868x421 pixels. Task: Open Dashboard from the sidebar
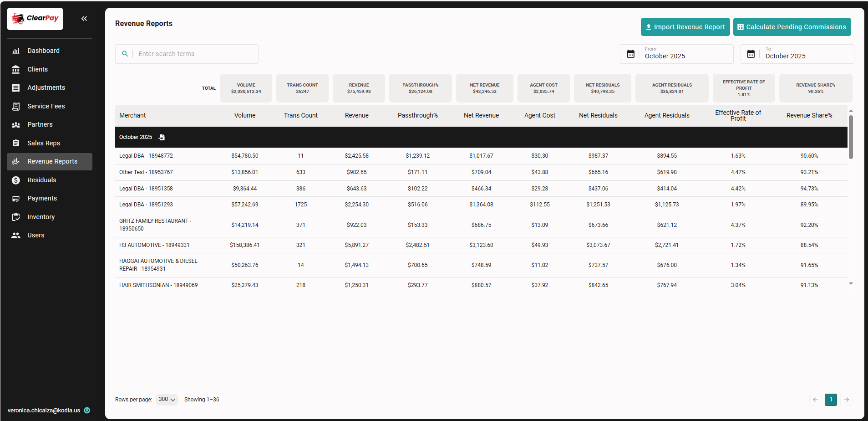[43, 51]
